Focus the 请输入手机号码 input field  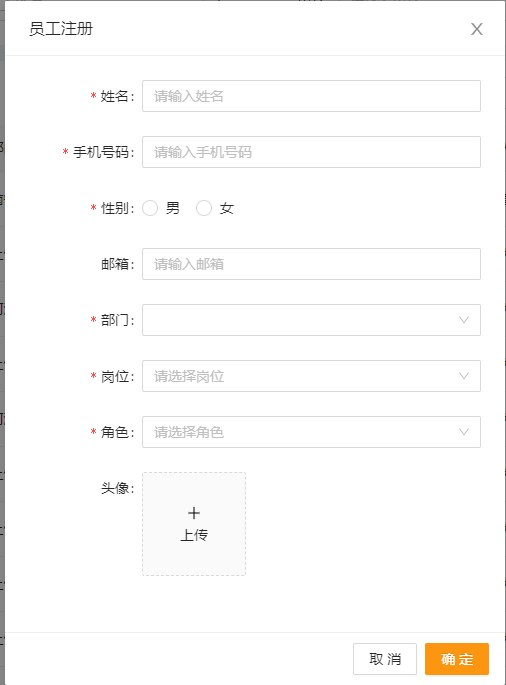click(x=311, y=152)
